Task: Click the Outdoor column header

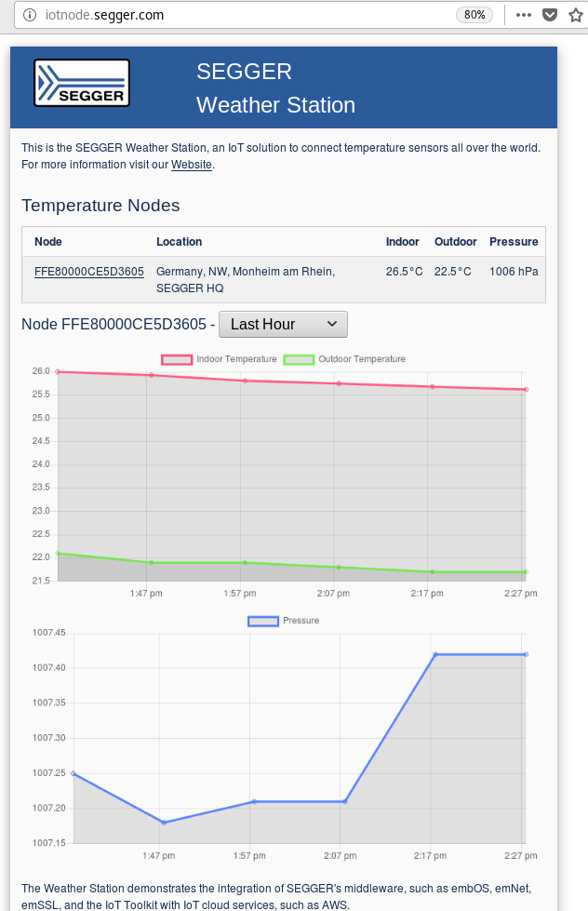Action: coord(456,242)
